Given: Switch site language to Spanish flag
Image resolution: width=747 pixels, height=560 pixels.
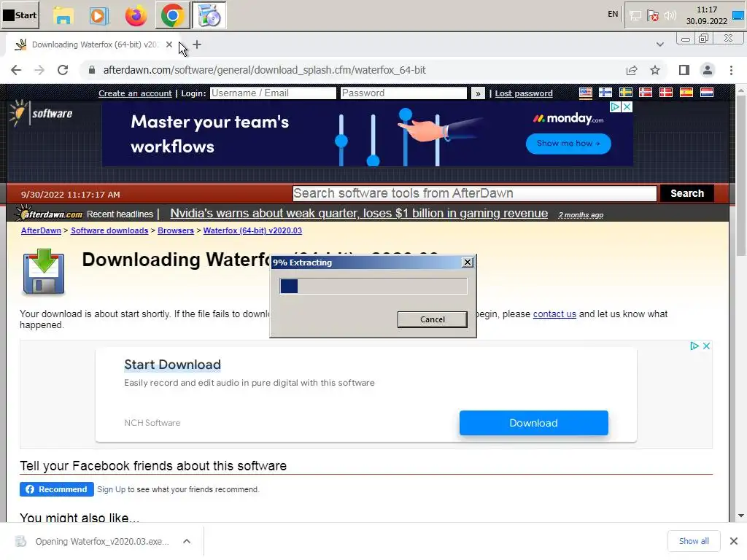Looking at the screenshot, I should (x=686, y=93).
